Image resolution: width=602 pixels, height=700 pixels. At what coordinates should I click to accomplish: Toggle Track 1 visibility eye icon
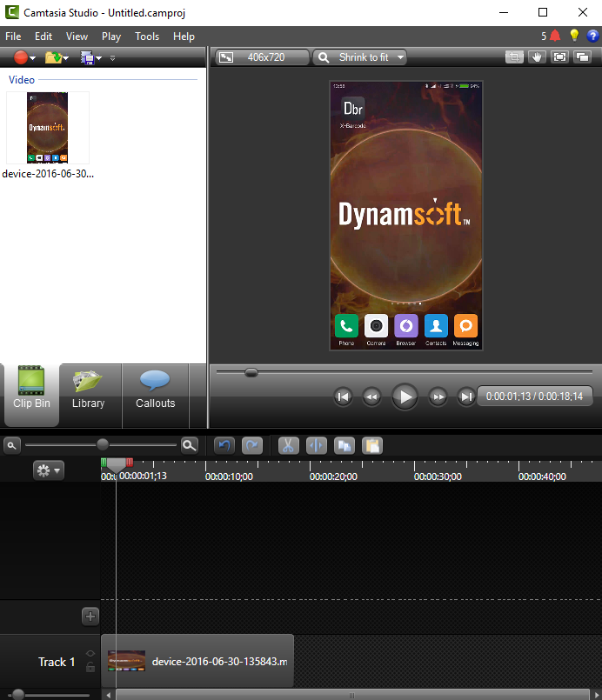pyautogui.click(x=90, y=653)
